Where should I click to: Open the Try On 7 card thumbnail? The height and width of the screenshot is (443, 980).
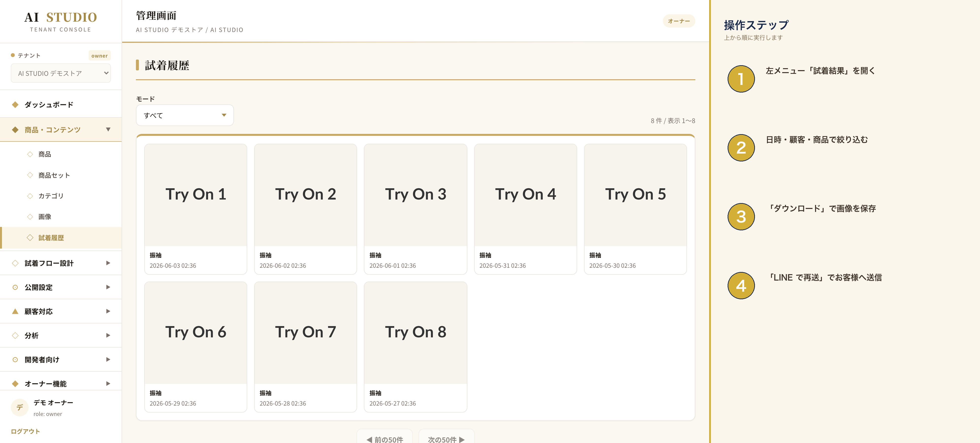tap(306, 333)
